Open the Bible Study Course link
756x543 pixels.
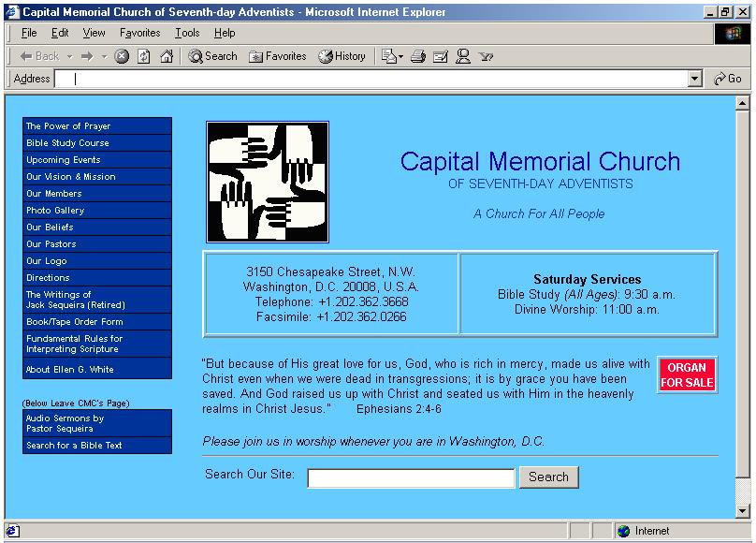(97, 142)
